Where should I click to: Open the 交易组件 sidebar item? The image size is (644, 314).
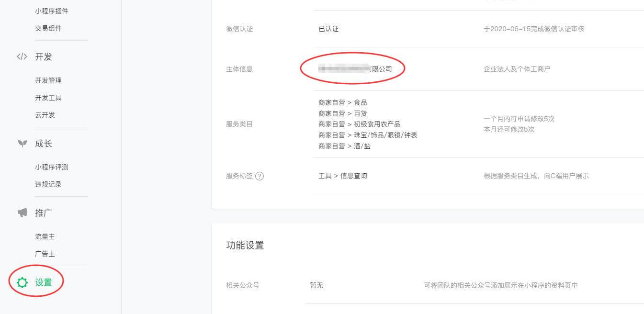click(x=48, y=28)
